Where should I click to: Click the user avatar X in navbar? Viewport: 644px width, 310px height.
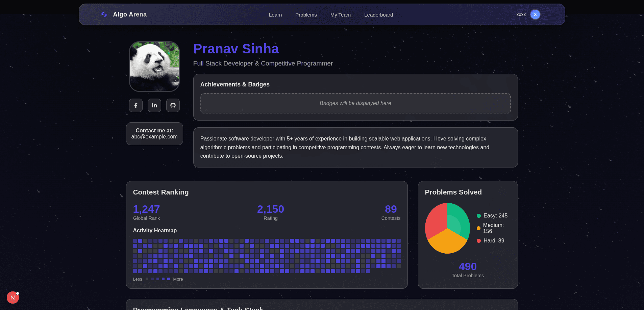tap(535, 15)
